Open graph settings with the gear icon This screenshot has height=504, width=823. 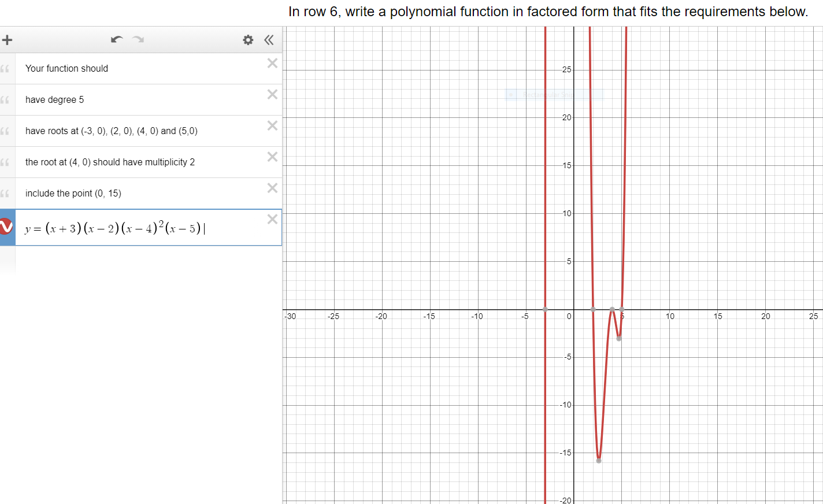point(247,40)
